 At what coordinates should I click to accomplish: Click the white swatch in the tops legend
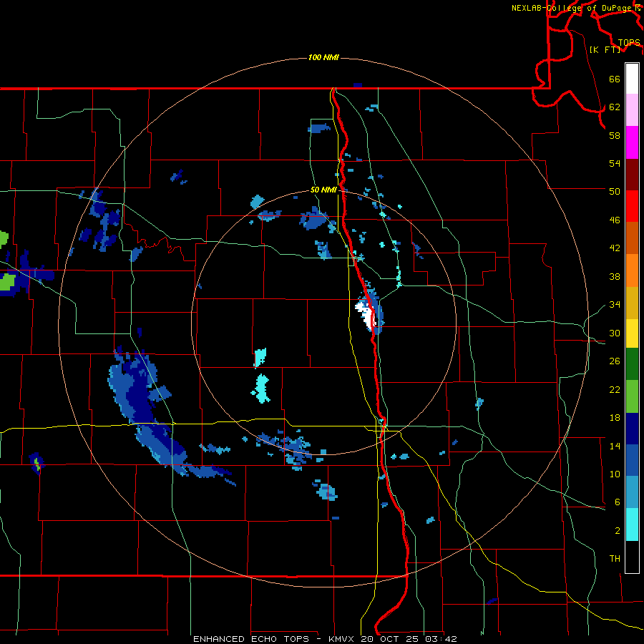pos(632,79)
